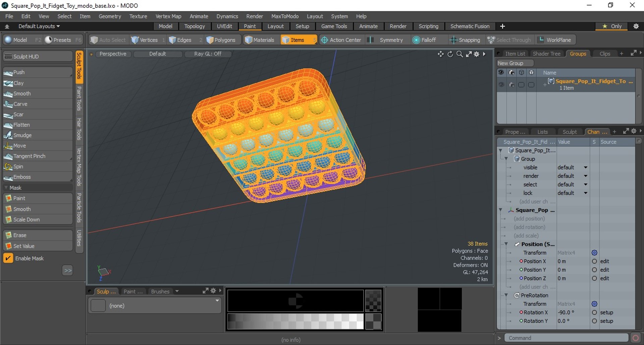Click the grayscale gradient strip
Image resolution: width=644 pixels, height=345 pixels.
click(296, 321)
